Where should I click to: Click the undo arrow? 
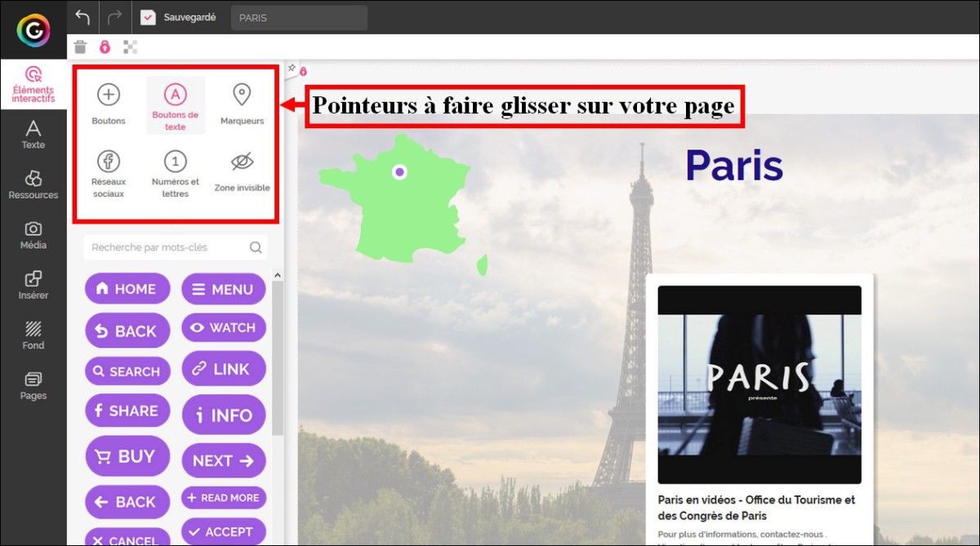click(82, 17)
